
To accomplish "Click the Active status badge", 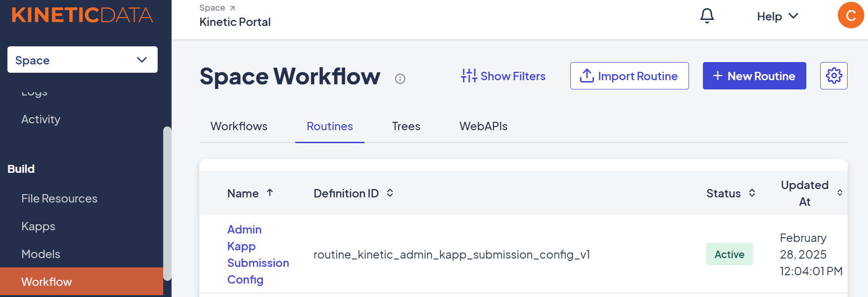I will [x=729, y=254].
